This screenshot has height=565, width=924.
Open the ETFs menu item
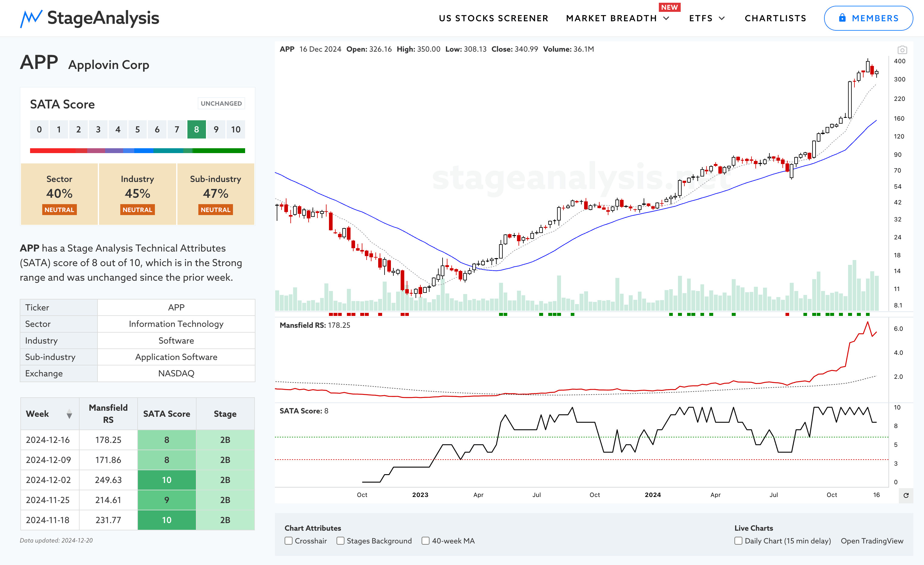[x=700, y=18]
